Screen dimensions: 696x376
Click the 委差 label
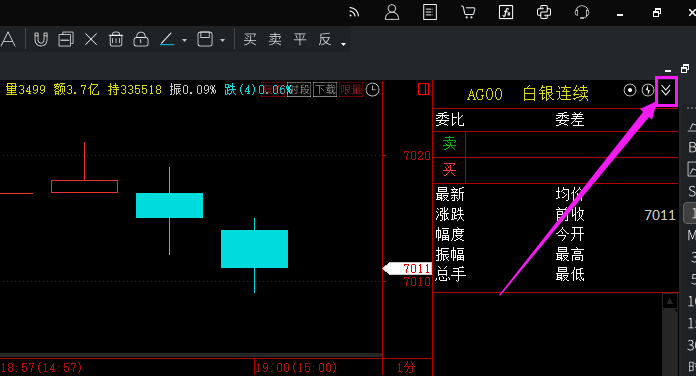569,119
